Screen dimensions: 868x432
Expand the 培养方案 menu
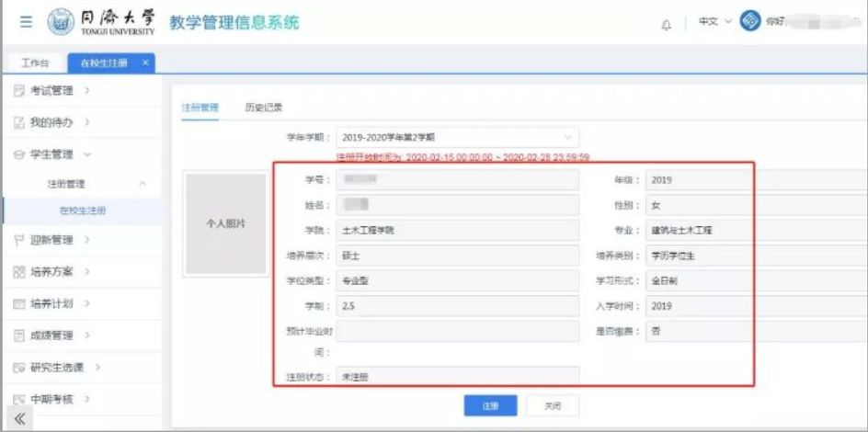point(87,271)
